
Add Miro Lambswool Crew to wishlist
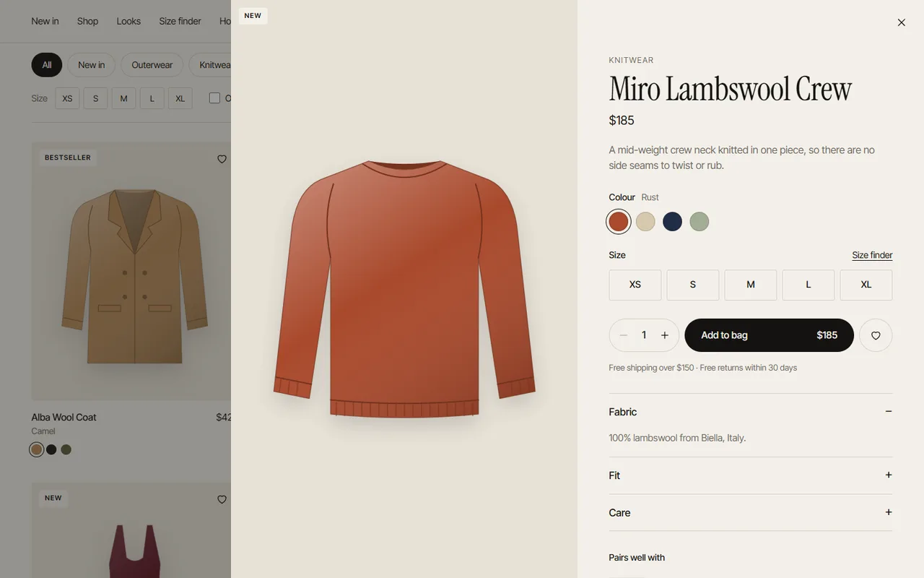coord(876,335)
